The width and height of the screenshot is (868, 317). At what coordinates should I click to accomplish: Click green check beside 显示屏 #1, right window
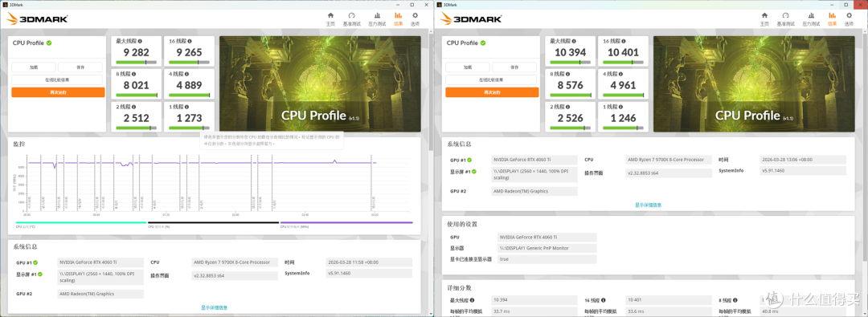point(474,172)
